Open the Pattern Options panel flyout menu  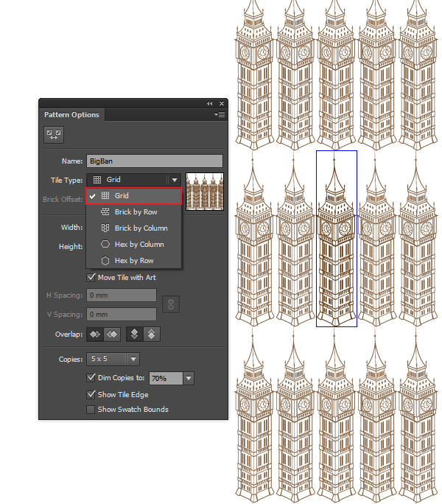tap(220, 114)
